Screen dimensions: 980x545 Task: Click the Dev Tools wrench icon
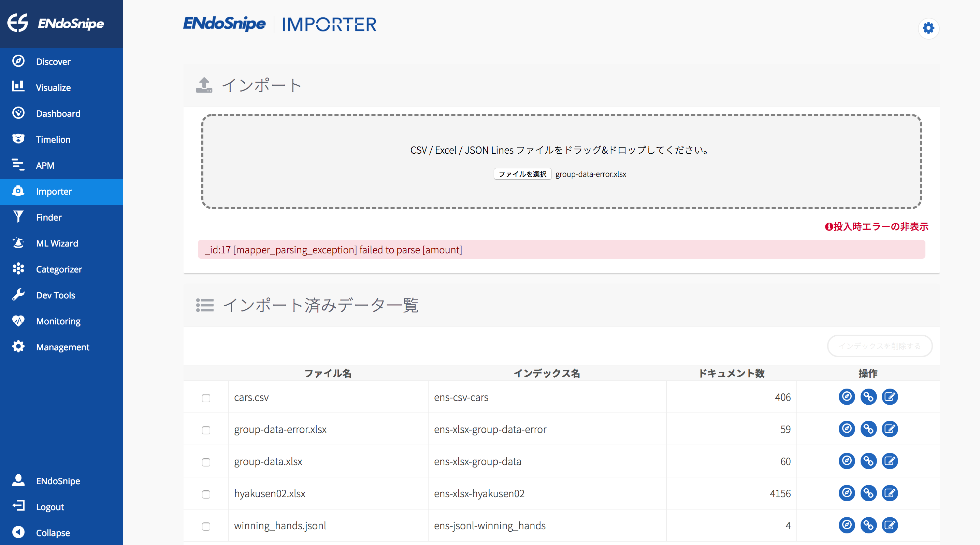18,295
